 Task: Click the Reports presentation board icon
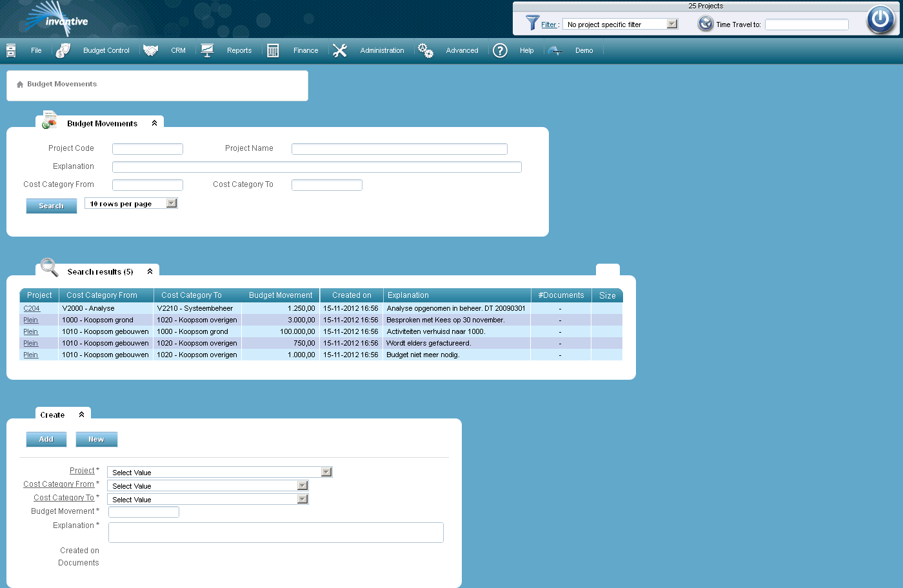(x=207, y=50)
